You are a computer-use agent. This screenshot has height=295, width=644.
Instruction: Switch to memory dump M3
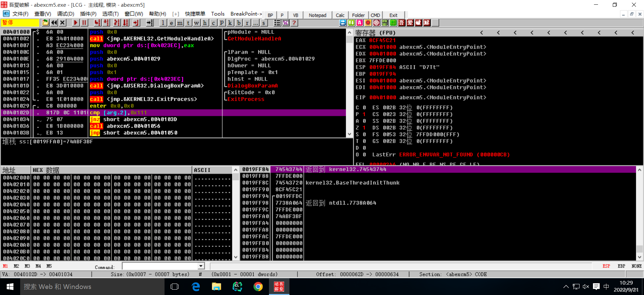[x=27, y=266]
